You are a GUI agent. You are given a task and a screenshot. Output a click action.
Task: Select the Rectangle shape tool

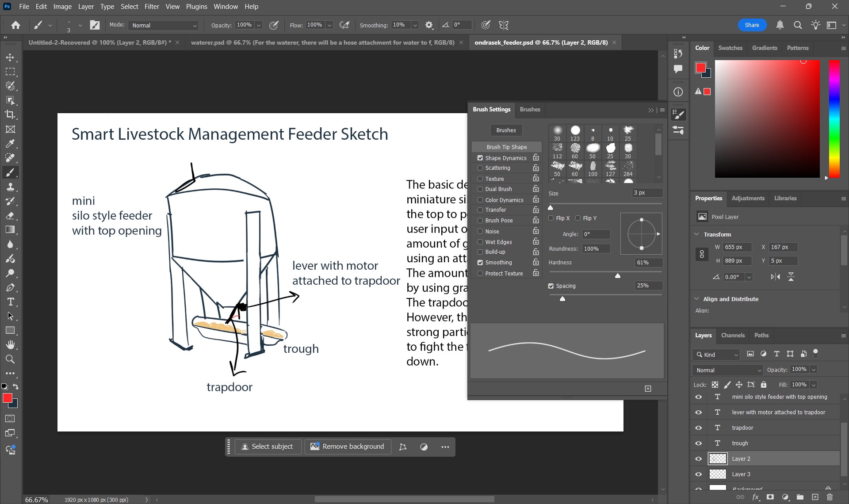tap(10, 330)
